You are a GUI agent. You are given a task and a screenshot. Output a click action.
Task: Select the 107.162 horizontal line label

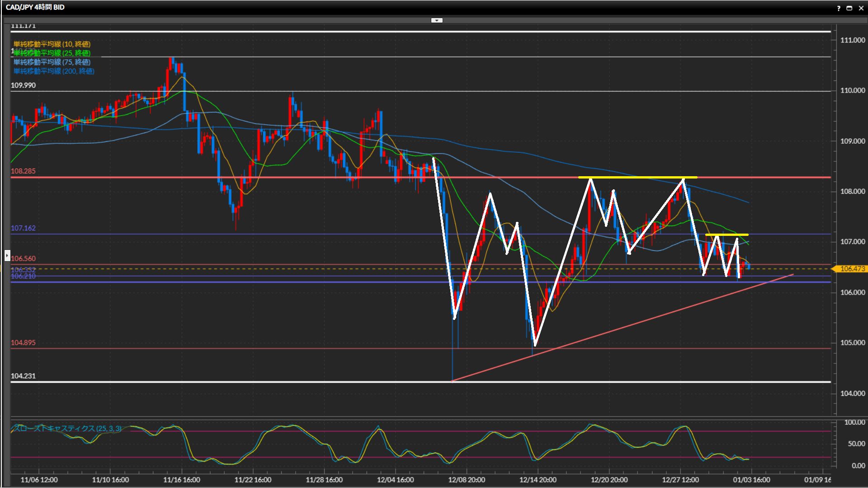[x=23, y=228]
